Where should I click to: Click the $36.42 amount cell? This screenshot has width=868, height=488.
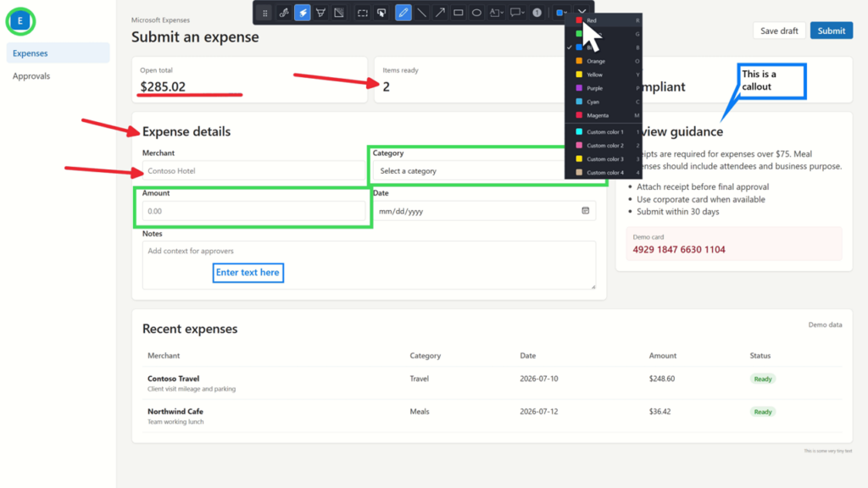(659, 412)
